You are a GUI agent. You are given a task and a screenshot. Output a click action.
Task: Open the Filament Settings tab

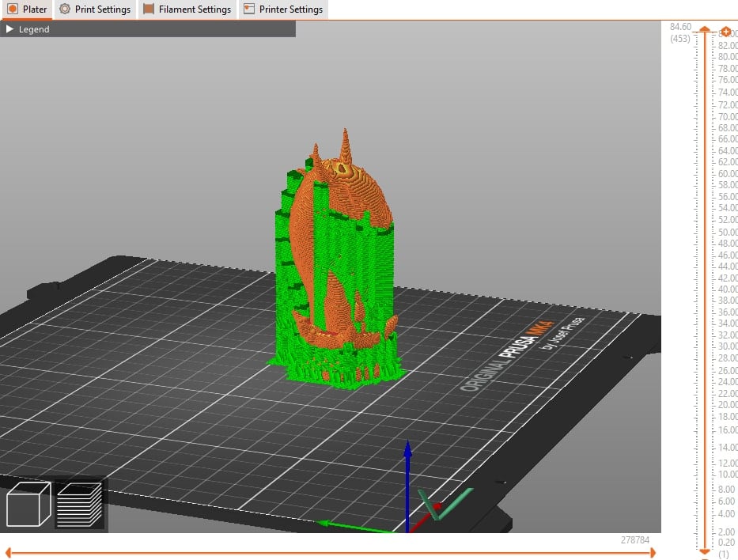pos(187,9)
